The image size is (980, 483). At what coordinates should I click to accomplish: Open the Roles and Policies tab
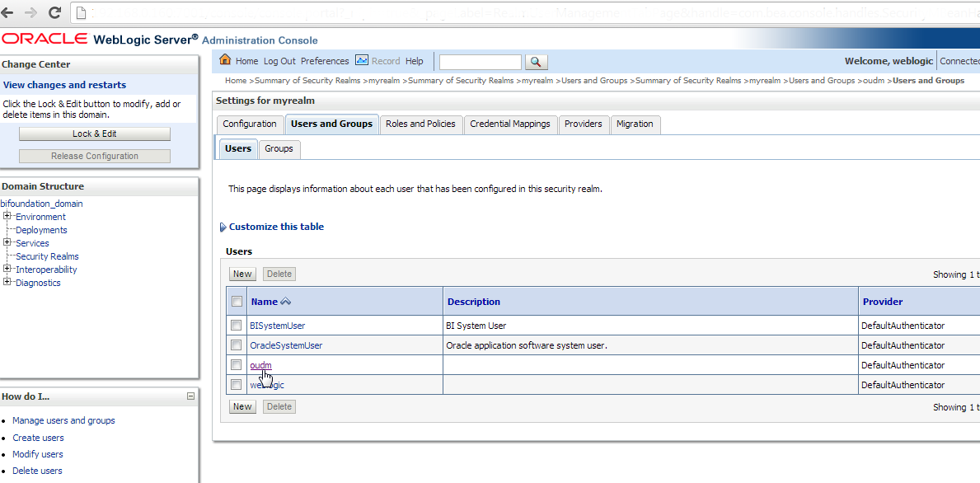(x=421, y=124)
